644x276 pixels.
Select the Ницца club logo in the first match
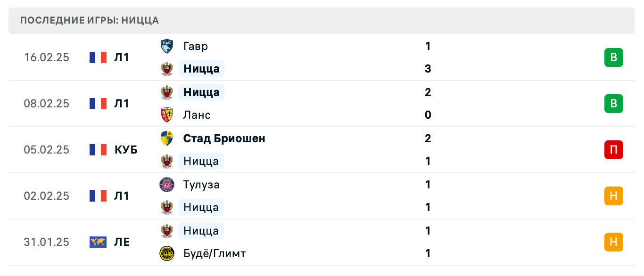tap(167, 69)
